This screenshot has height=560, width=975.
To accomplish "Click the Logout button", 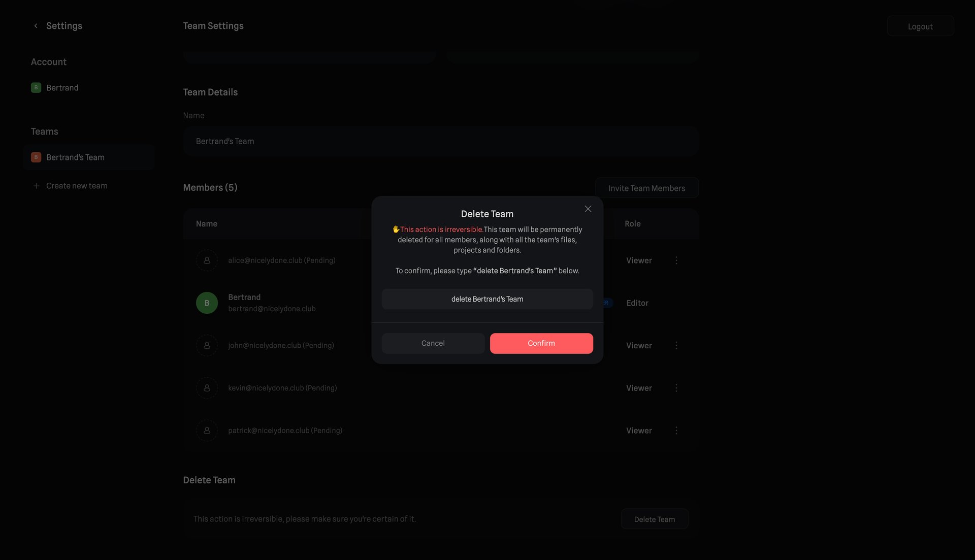I will (920, 26).
